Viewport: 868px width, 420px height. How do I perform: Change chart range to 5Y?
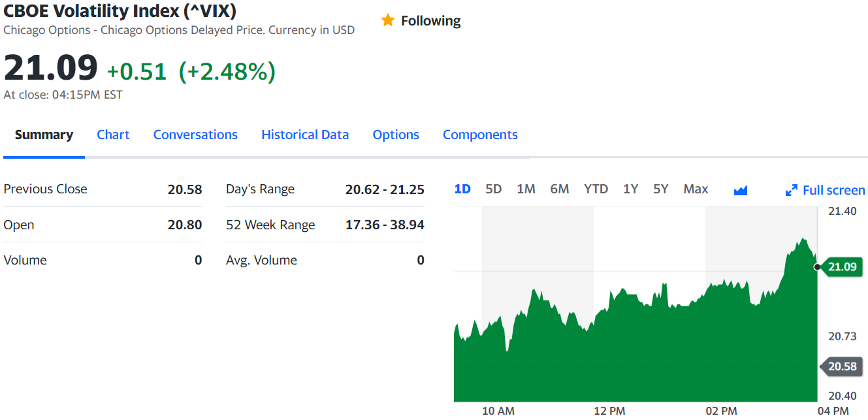tap(661, 189)
